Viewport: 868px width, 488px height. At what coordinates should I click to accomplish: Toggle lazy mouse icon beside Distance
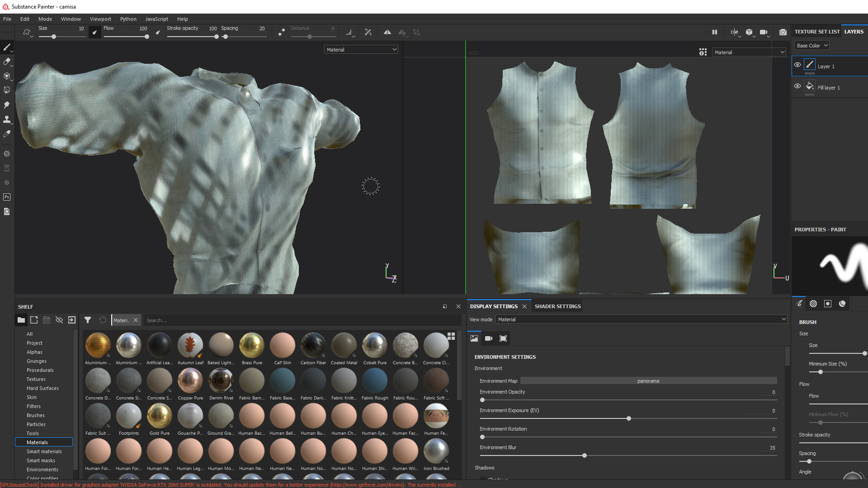282,32
